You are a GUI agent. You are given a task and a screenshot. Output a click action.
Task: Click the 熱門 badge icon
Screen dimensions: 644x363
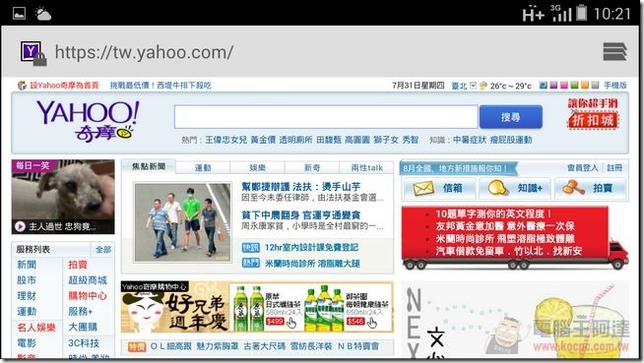[250, 263]
